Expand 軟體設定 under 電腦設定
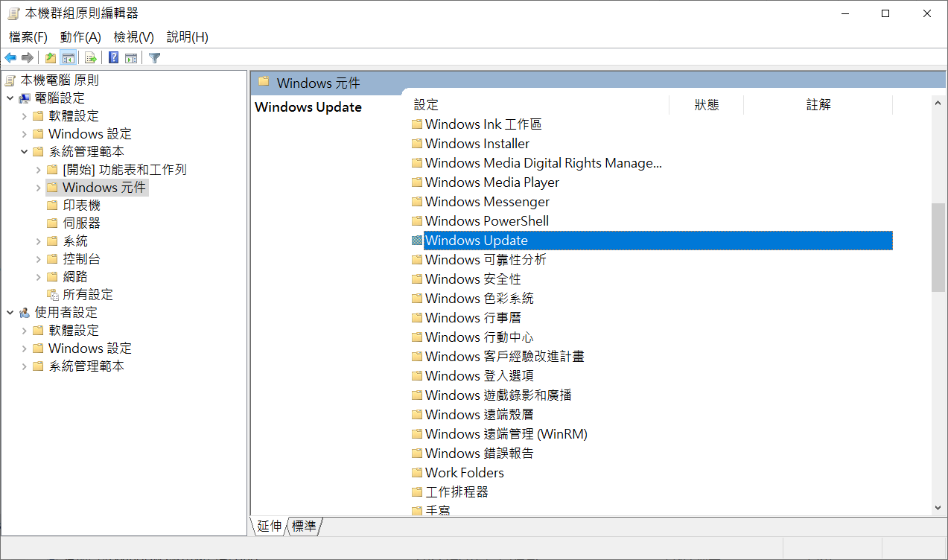Image resolution: width=948 pixels, height=560 pixels. point(24,116)
